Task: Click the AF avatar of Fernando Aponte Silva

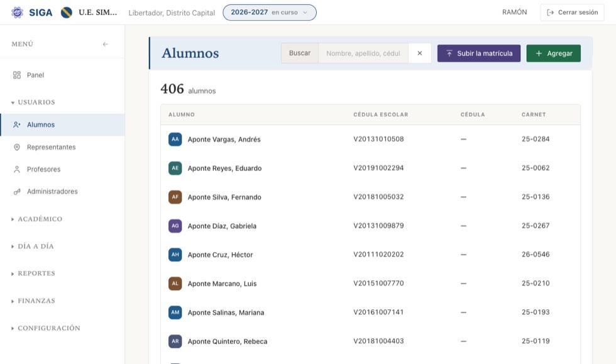Action: (175, 197)
